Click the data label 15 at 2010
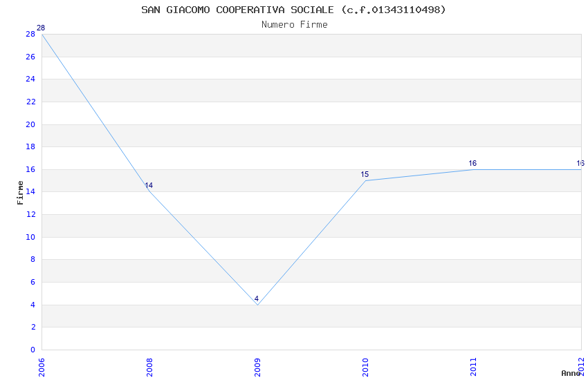The image size is (588, 380). (x=365, y=174)
